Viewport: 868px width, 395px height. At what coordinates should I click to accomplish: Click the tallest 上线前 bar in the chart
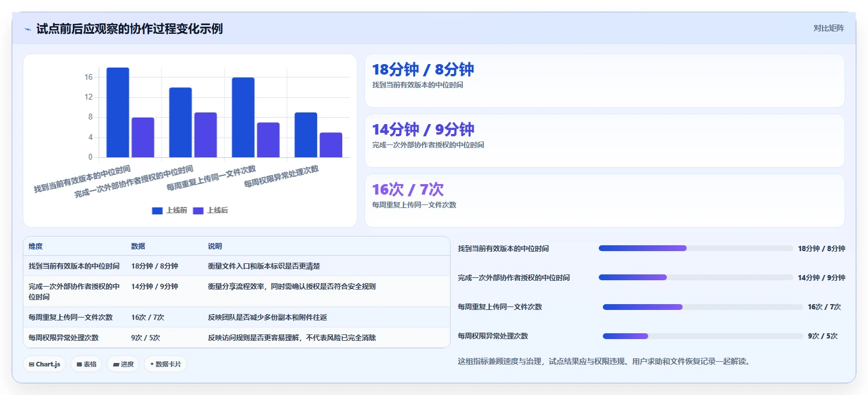[x=118, y=112]
